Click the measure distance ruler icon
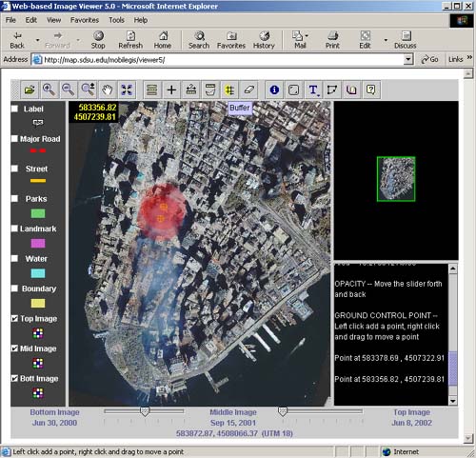 (191, 90)
